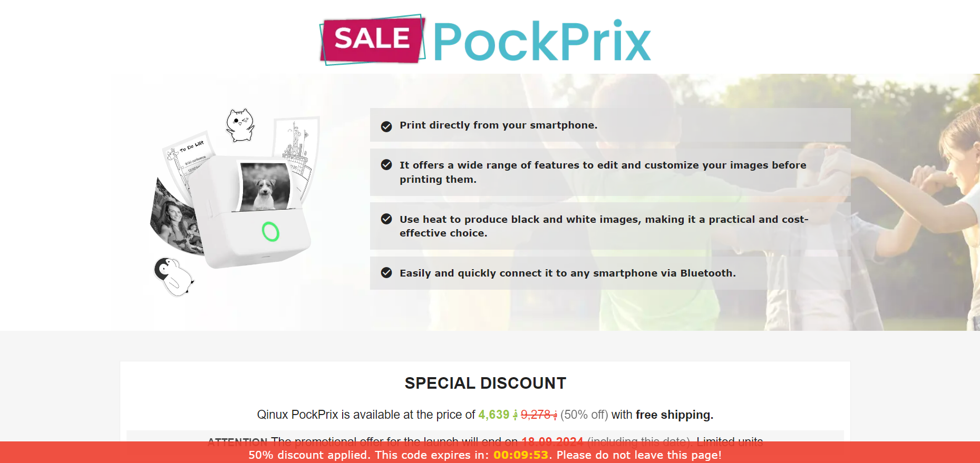Click the crossed-out 9,278 original price

click(x=539, y=415)
